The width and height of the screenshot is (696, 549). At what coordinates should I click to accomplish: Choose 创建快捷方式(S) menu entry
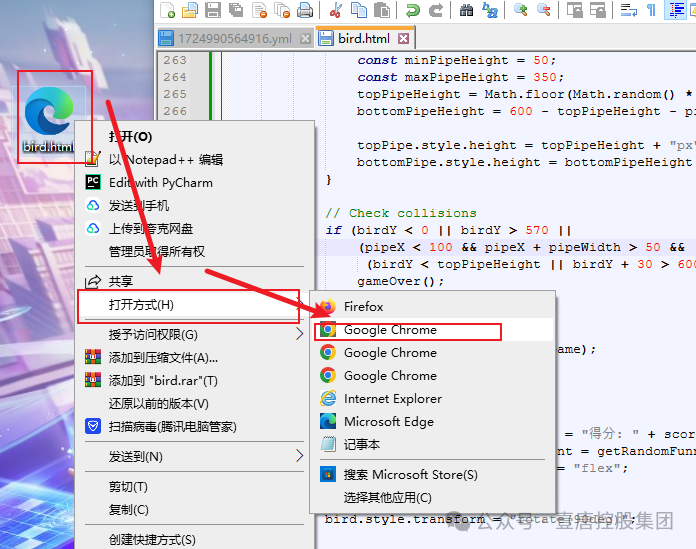194,540
